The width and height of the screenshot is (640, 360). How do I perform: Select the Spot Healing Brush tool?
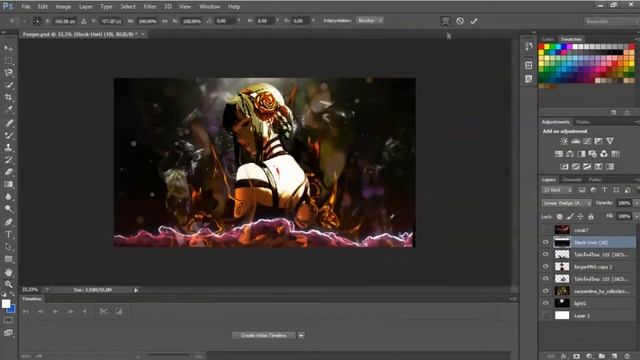click(8, 122)
